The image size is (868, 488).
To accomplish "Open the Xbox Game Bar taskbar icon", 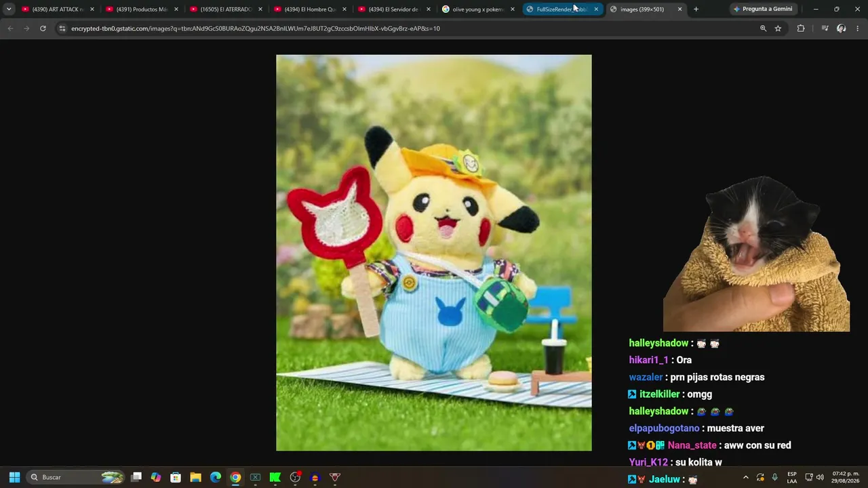I will pos(255,477).
